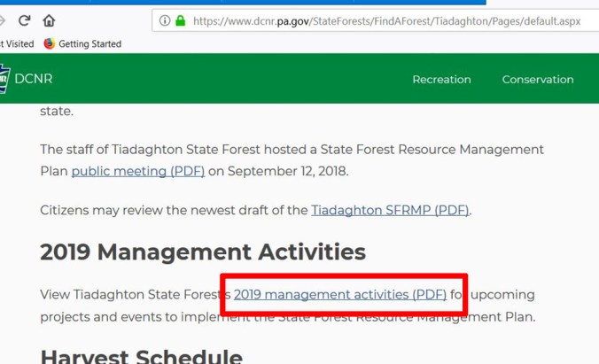Go to the browser home page
The height and width of the screenshot is (364, 599).
49,20
